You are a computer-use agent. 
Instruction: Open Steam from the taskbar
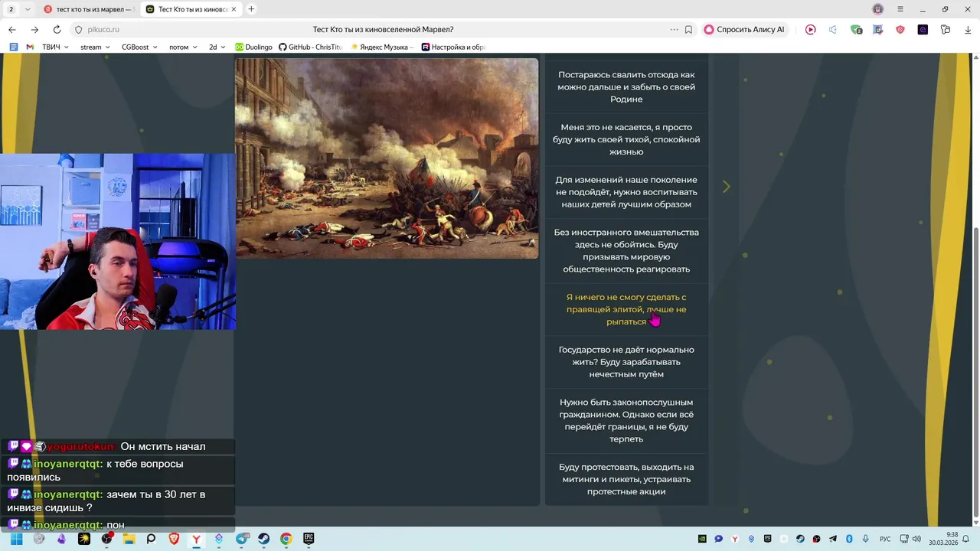tap(263, 539)
